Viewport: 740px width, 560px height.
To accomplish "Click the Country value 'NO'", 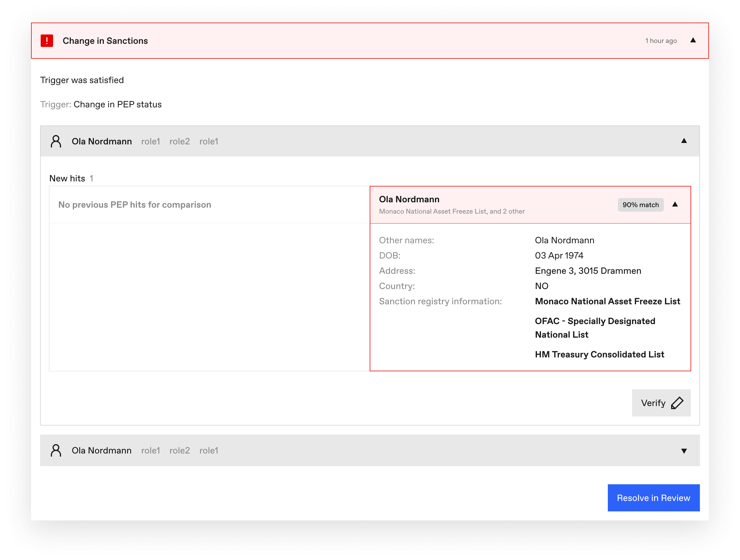I will [x=541, y=286].
